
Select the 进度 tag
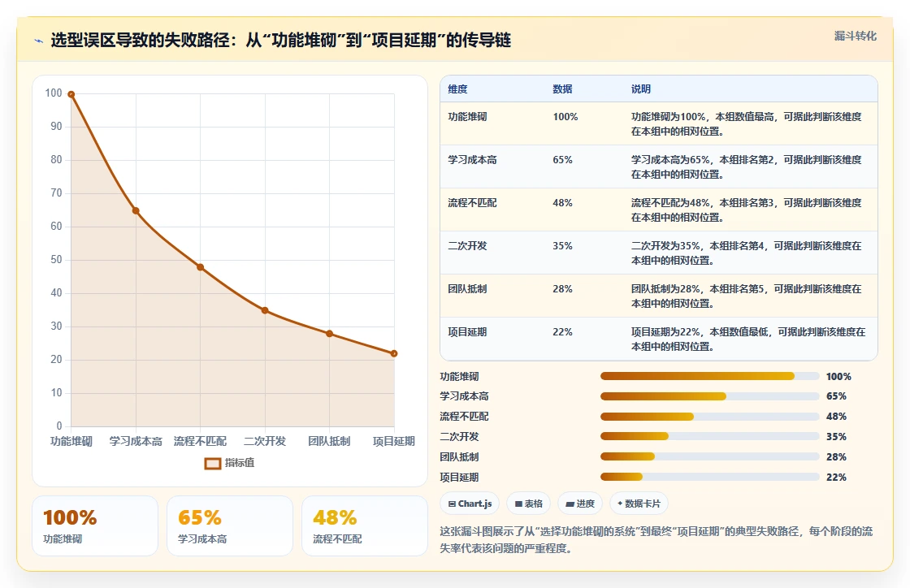580,504
